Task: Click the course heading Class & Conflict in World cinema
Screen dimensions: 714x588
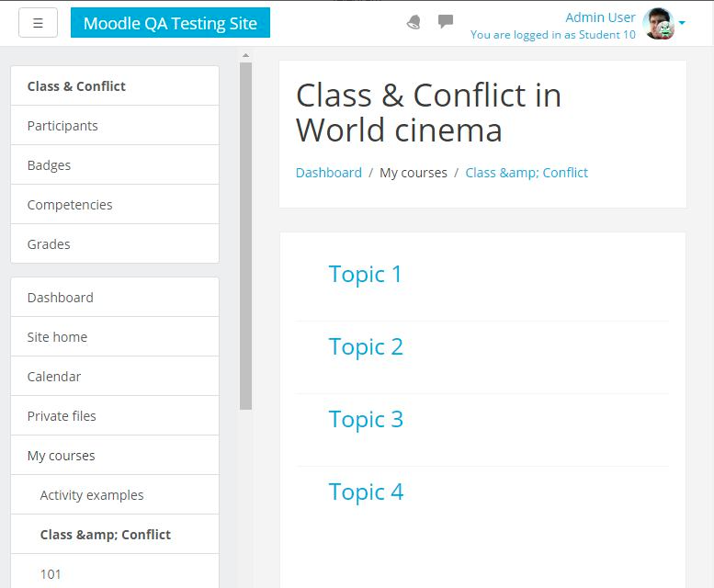Action: tap(428, 113)
